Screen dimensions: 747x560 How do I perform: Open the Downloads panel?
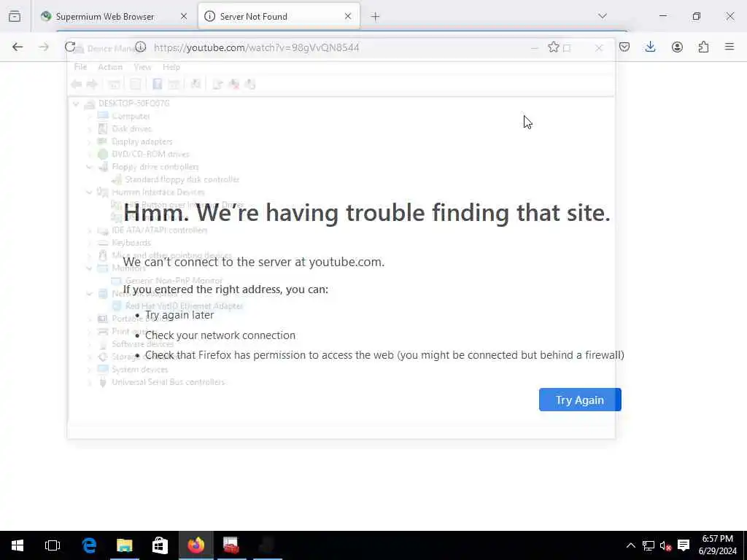(x=650, y=47)
